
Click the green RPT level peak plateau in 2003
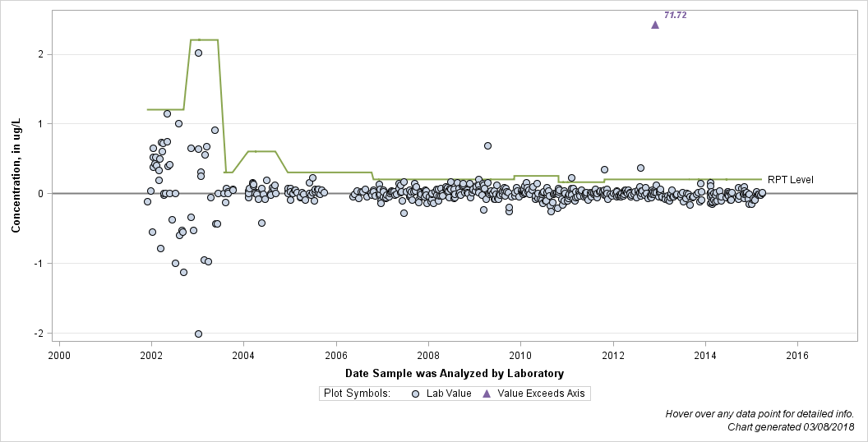[204, 39]
